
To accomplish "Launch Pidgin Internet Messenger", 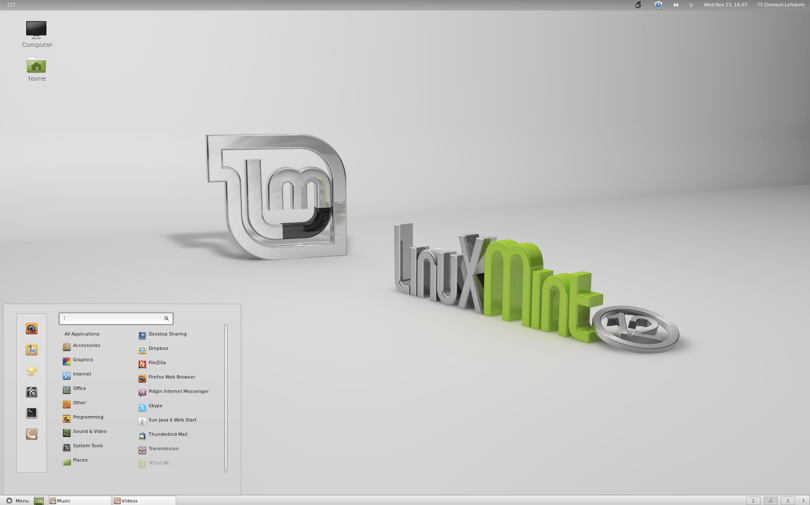I will pos(174,392).
